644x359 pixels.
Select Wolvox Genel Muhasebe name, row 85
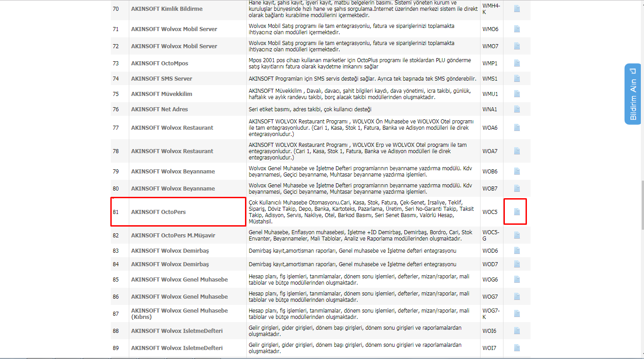[x=179, y=279]
